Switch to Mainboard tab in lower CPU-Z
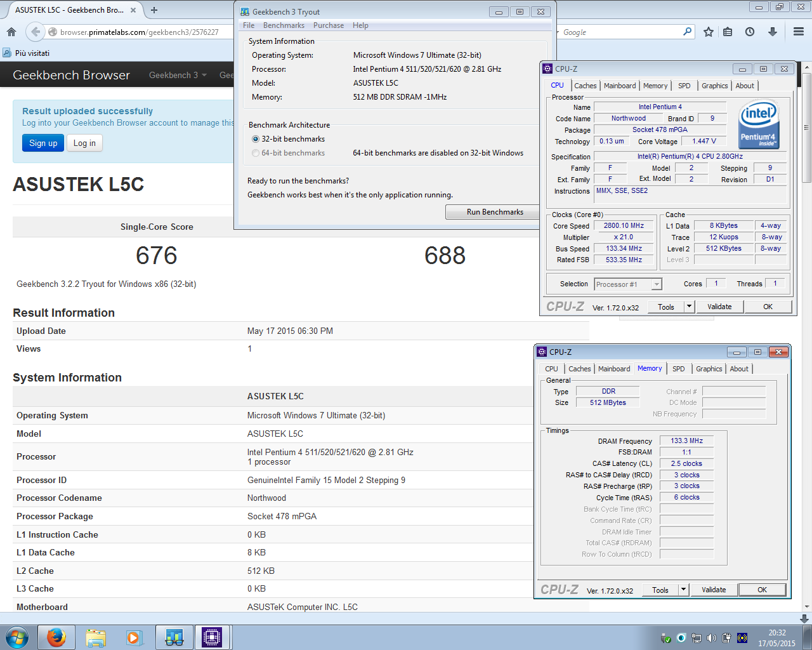812x650 pixels. [x=614, y=369]
